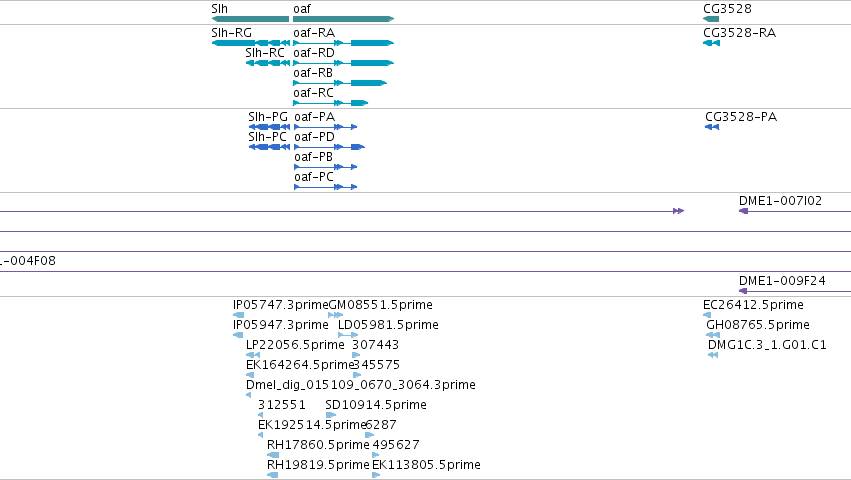Click the Slh-RC transcript feature
Image resolution: width=851 pixels, height=480 pixels.
[x=268, y=63]
